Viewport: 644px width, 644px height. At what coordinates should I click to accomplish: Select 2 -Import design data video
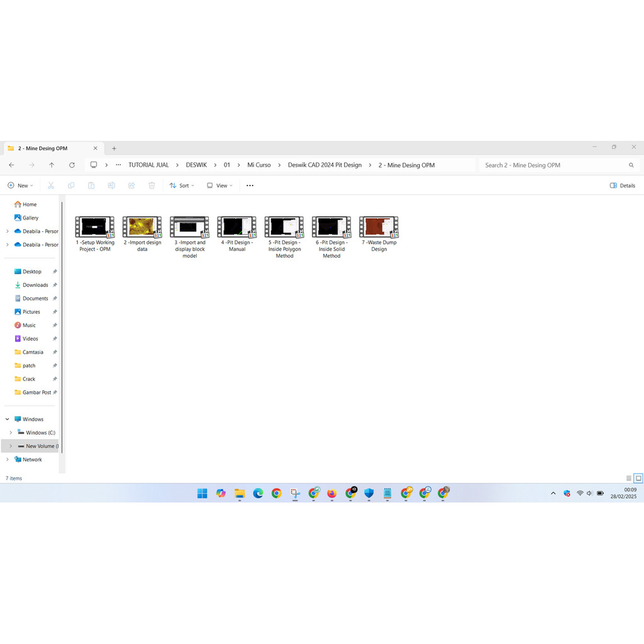(142, 235)
